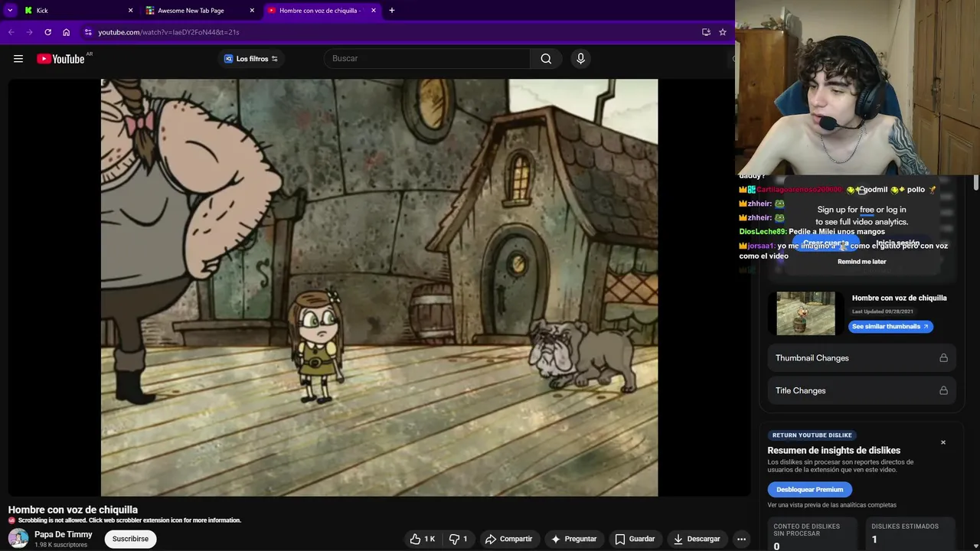Click the search magnifier button
The image size is (980, 551).
coord(546,59)
